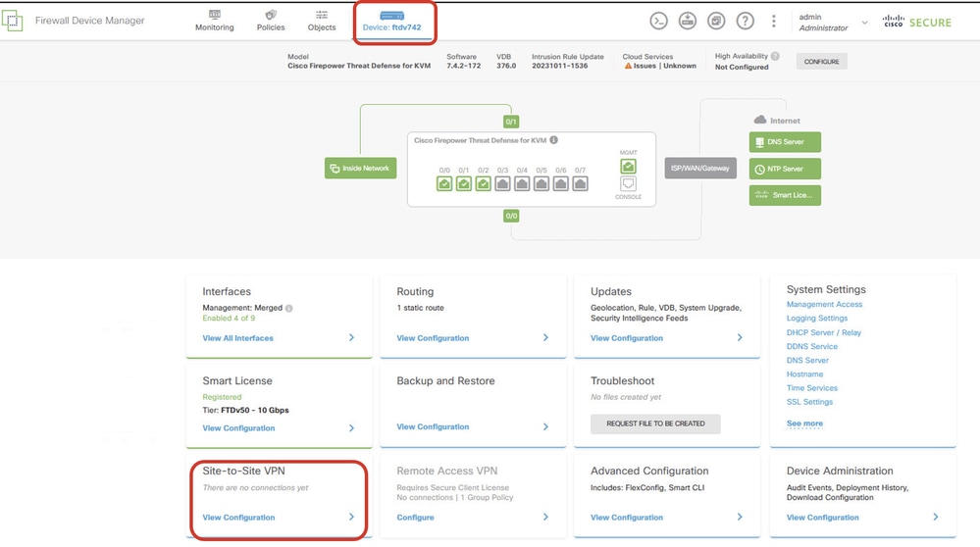Click the MGMT port icon
The image size is (980, 547).
point(628,166)
